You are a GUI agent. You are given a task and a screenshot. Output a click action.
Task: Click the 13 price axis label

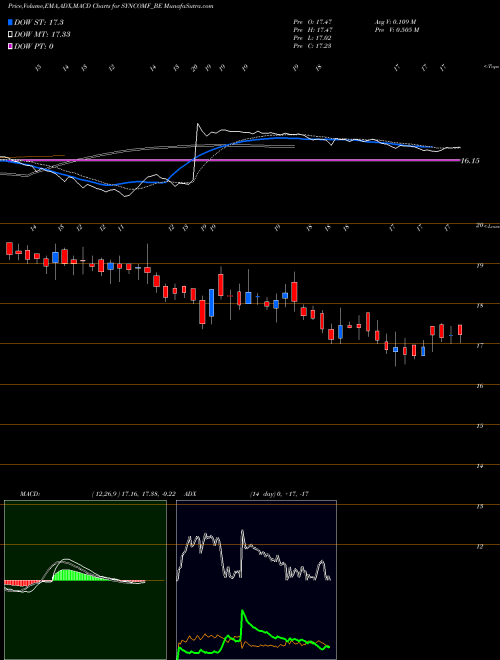click(x=479, y=506)
